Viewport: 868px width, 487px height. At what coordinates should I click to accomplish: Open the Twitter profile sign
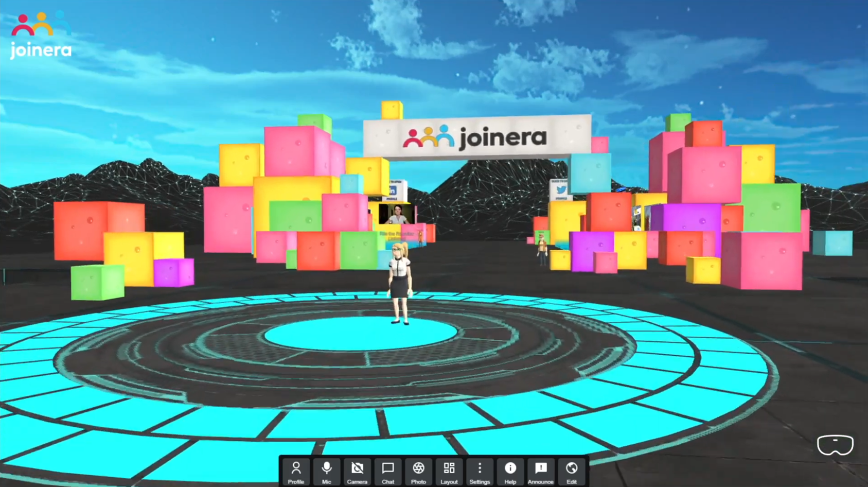coord(560,189)
